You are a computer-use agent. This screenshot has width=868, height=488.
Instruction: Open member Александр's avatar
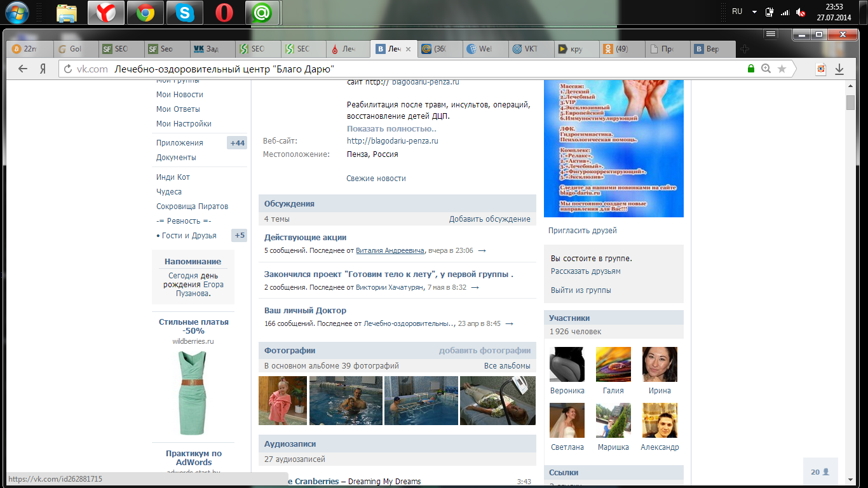click(x=660, y=421)
